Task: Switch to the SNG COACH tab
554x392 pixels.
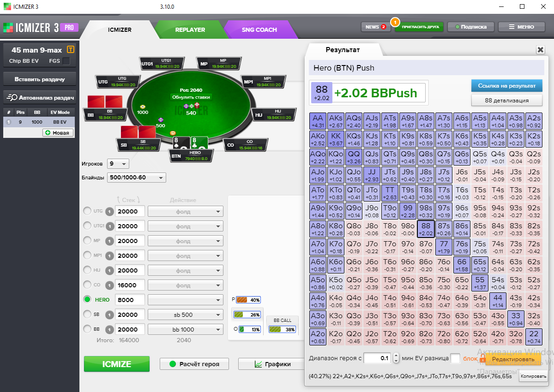Action: 259,30
